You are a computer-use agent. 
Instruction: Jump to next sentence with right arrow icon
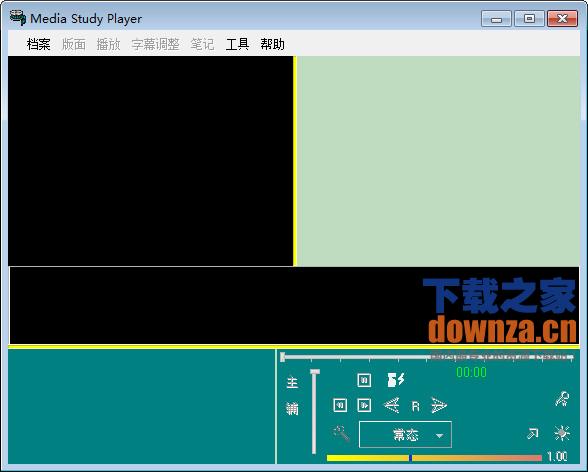439,405
